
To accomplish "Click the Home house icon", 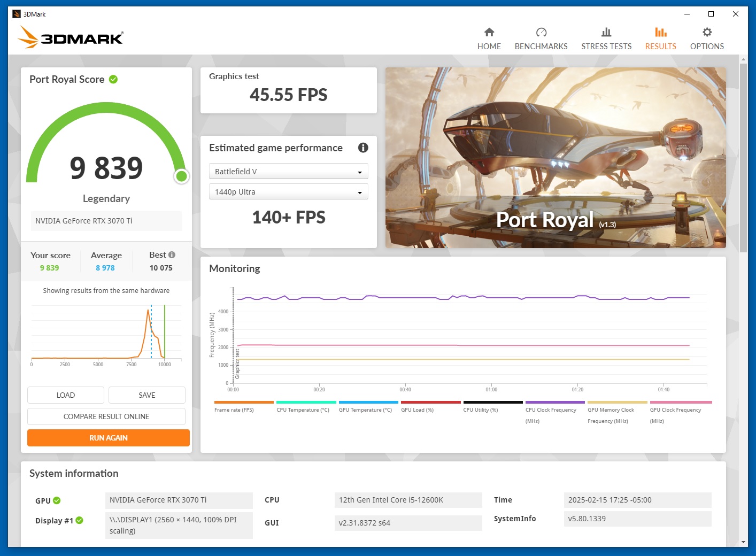I will 489,32.
